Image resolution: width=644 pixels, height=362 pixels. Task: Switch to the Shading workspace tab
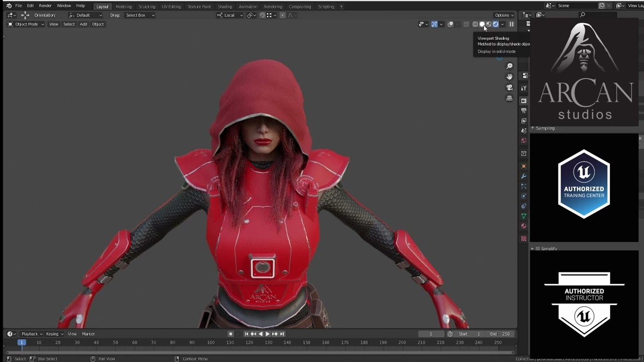[x=225, y=7]
